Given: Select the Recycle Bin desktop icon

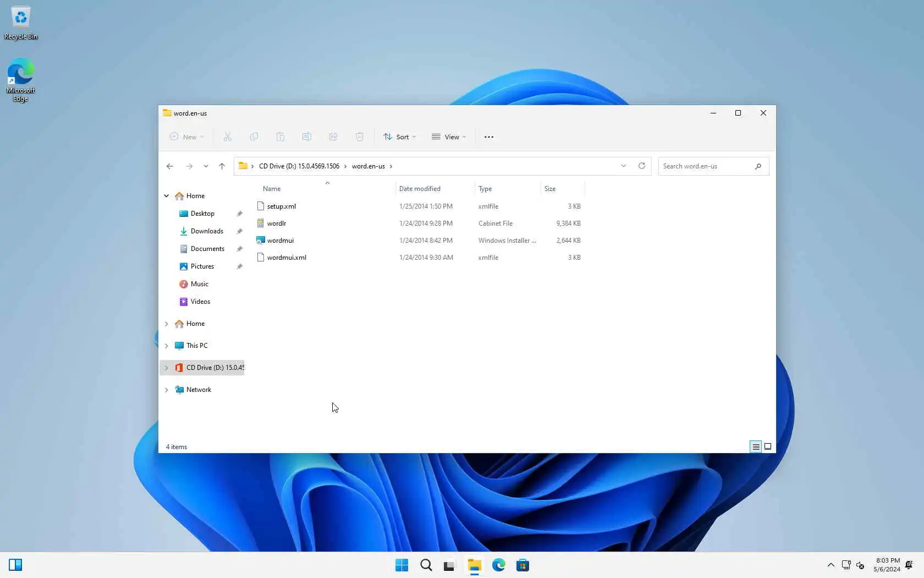Looking at the screenshot, I should pos(21,23).
